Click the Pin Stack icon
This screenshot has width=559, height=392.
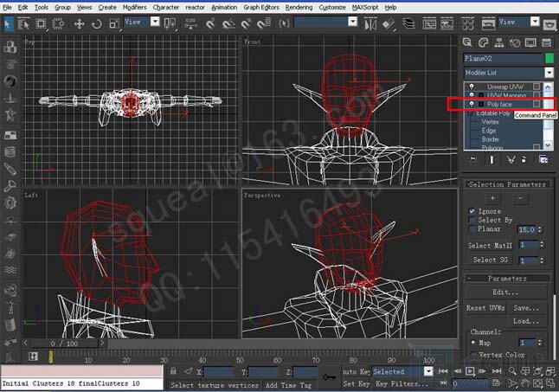[x=472, y=159]
